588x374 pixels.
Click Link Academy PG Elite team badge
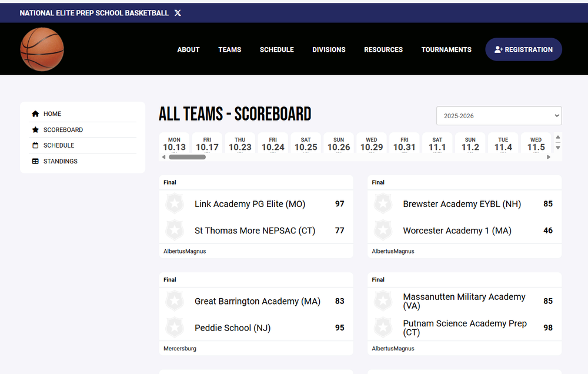click(x=175, y=204)
